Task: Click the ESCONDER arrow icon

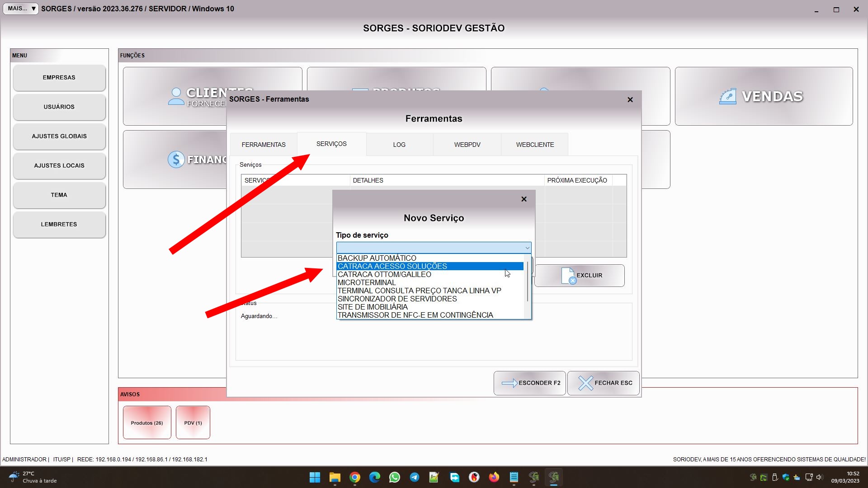Action: [x=509, y=383]
